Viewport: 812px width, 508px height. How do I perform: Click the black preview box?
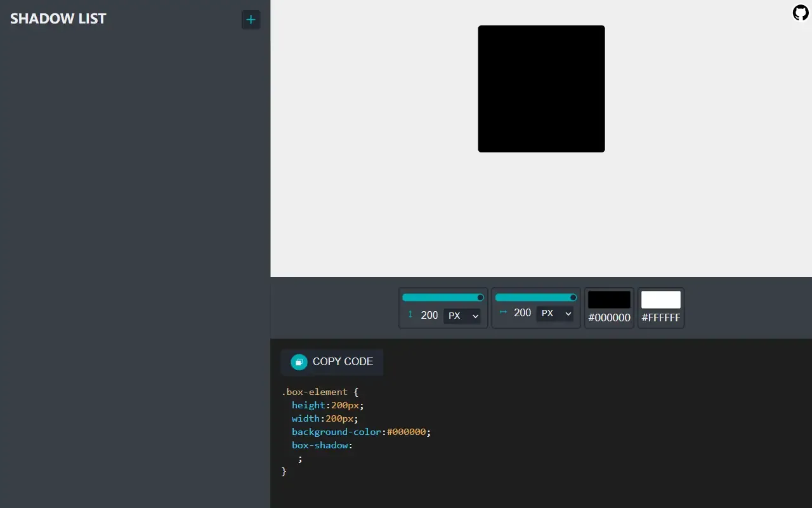click(541, 89)
